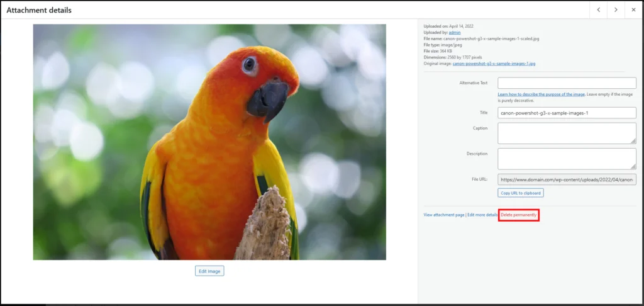Grab the Caption box resize handle
This screenshot has height=306, width=644.
633,141
